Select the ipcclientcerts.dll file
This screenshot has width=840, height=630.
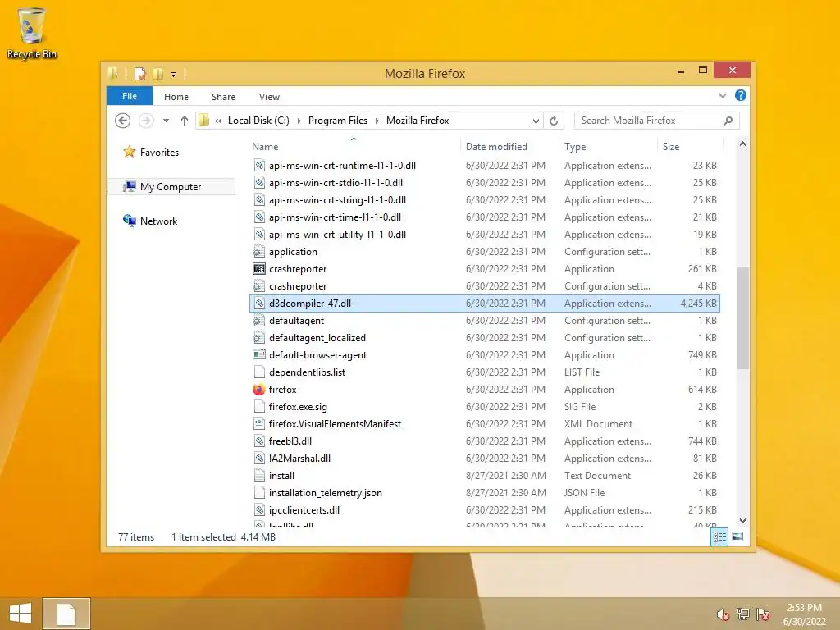pyautogui.click(x=485, y=510)
